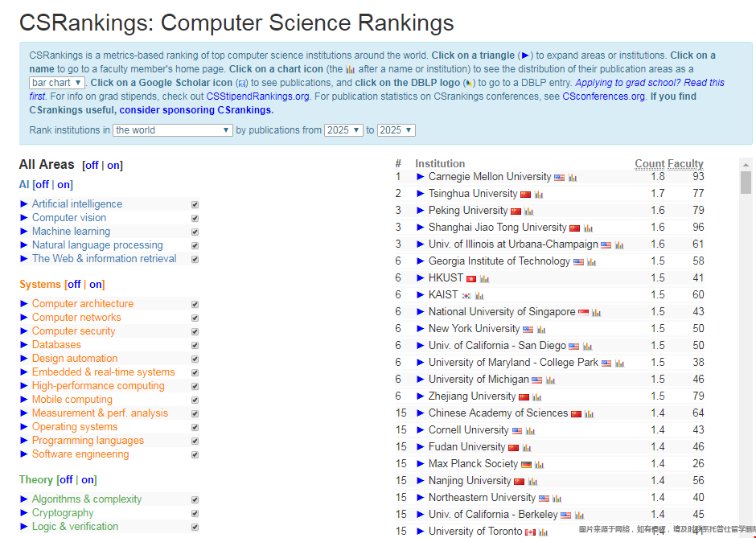Click the Computer vision area name

point(69,218)
